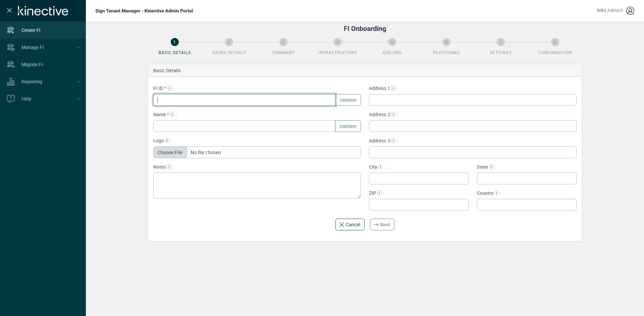Click the Reporting bar chart icon
Image resolution: width=644 pixels, height=316 pixels.
(x=11, y=82)
